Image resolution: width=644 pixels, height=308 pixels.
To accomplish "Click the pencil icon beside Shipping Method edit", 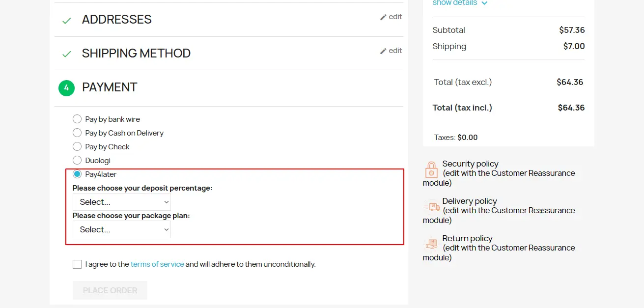I will 383,51.
